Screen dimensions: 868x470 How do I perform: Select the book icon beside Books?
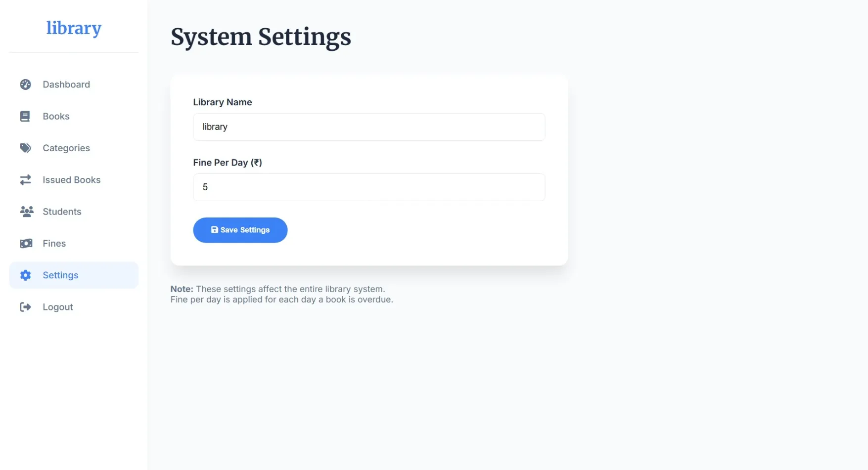(x=25, y=116)
